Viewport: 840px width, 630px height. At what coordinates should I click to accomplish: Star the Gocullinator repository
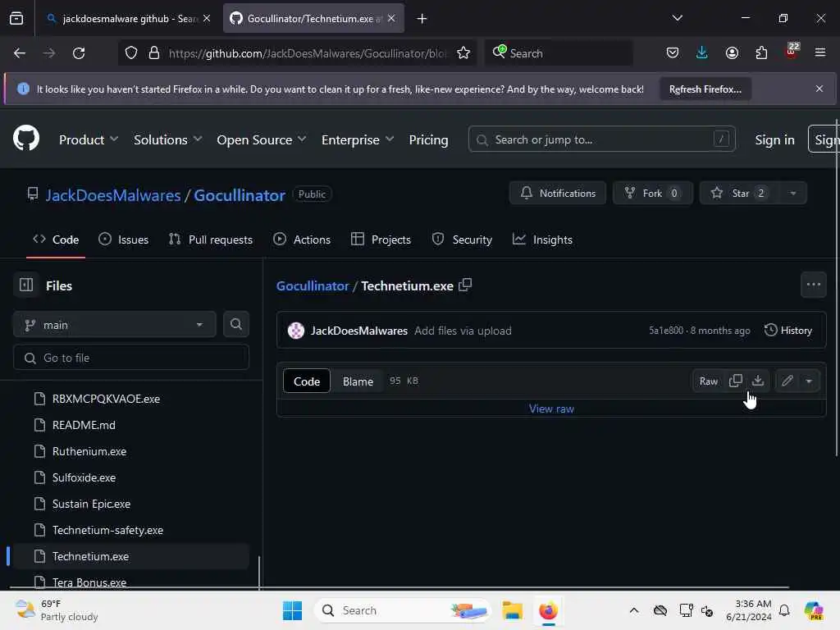pos(740,193)
